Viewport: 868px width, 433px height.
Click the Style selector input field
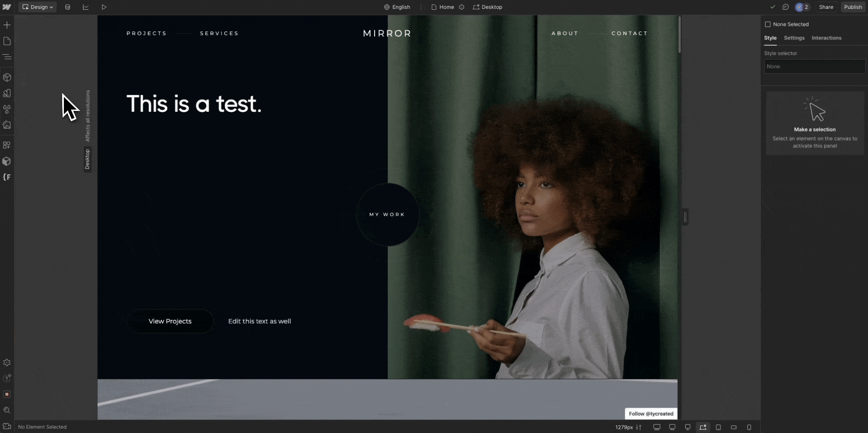815,67
